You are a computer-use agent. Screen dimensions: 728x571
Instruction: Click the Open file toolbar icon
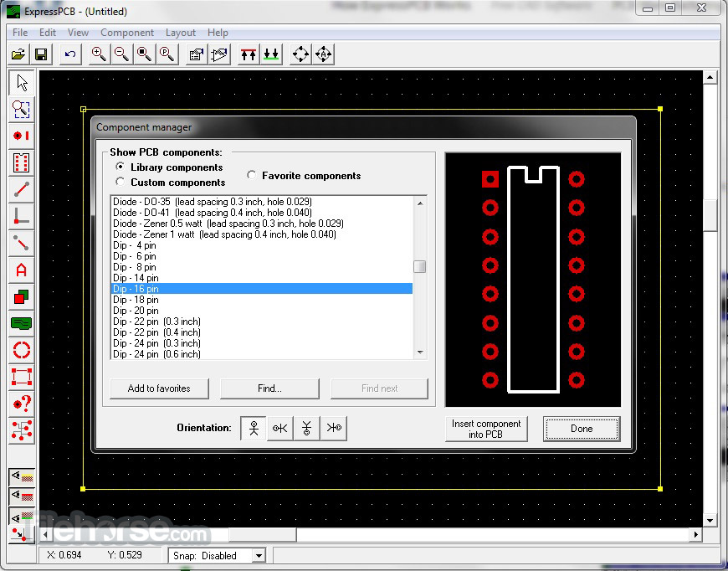[x=18, y=54]
